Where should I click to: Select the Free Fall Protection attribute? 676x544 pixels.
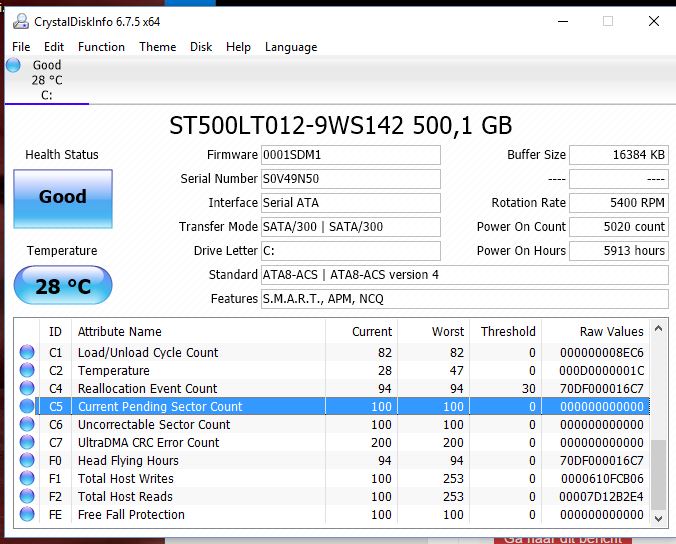point(131,515)
